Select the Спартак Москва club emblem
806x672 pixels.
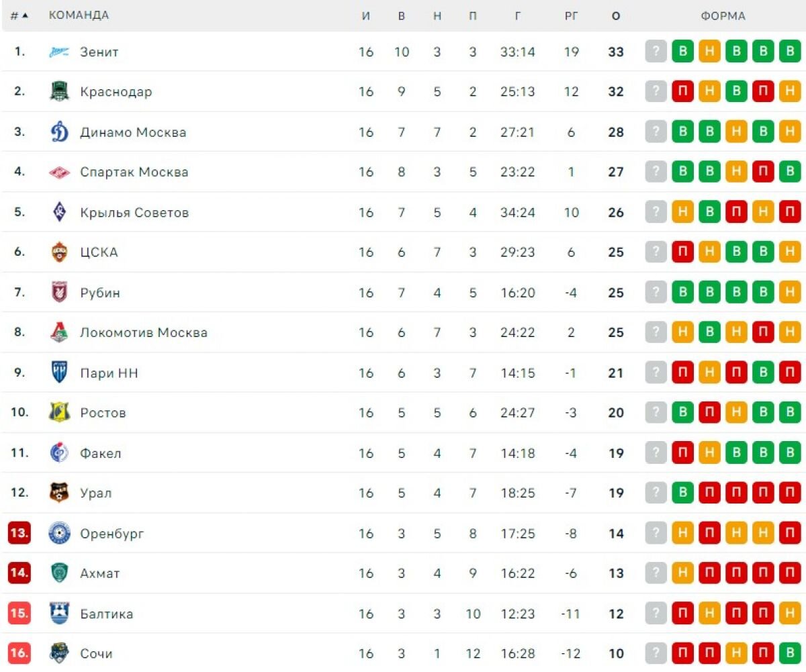click(59, 172)
